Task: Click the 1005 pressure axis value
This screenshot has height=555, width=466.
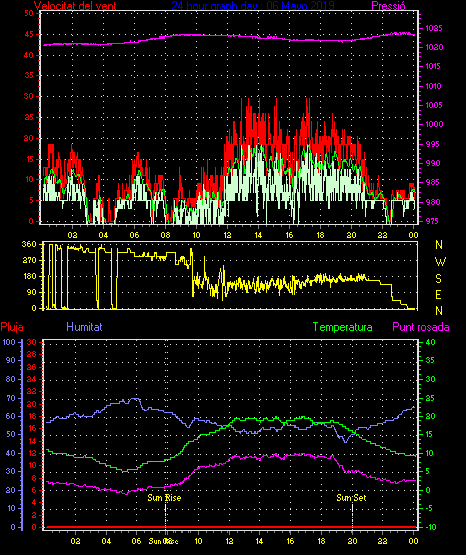Action: click(434, 105)
